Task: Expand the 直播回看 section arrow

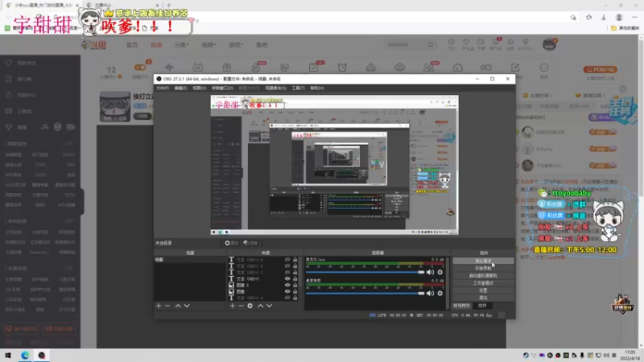Action: click(603, 96)
